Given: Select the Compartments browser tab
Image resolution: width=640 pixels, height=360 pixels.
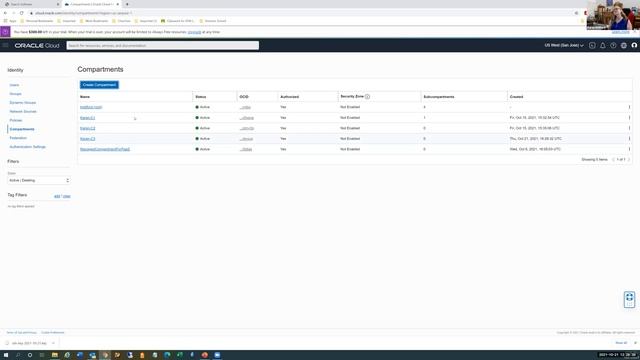Looking at the screenshot, I should click(91, 4).
